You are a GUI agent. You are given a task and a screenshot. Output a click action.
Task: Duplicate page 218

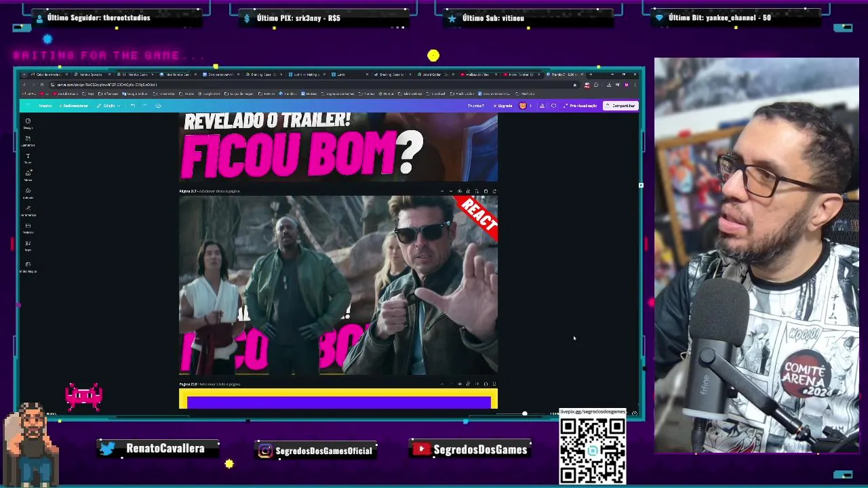pyautogui.click(x=477, y=384)
